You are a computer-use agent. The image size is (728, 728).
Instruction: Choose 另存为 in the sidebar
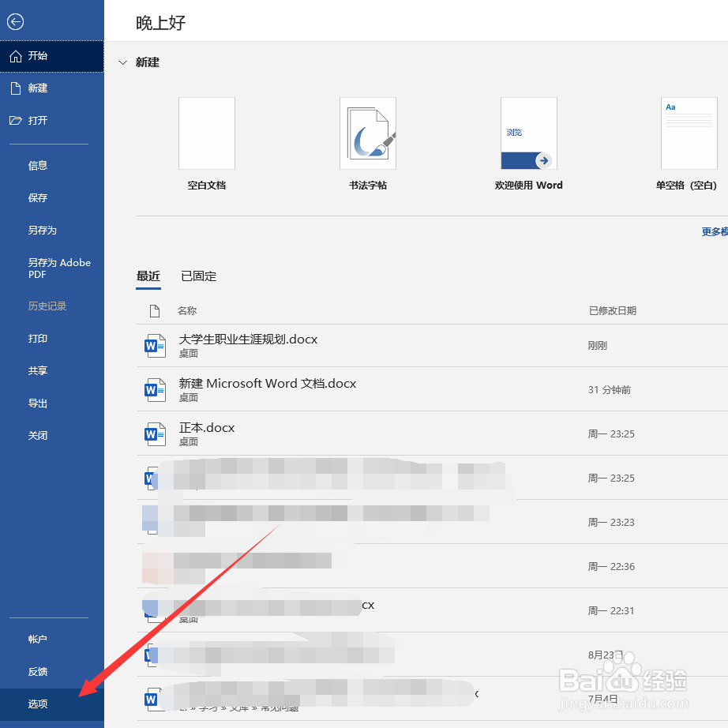43,231
